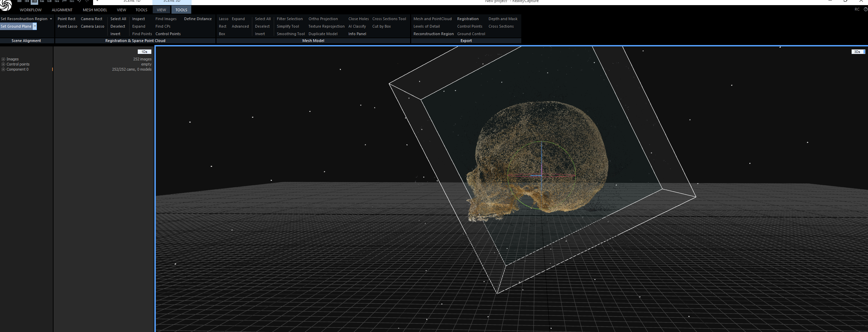Open the Set Ground Plane dropdown arrow

35,27
